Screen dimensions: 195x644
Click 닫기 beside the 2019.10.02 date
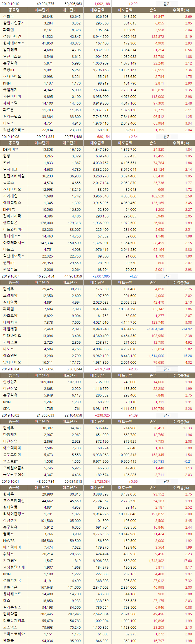[167, 415]
